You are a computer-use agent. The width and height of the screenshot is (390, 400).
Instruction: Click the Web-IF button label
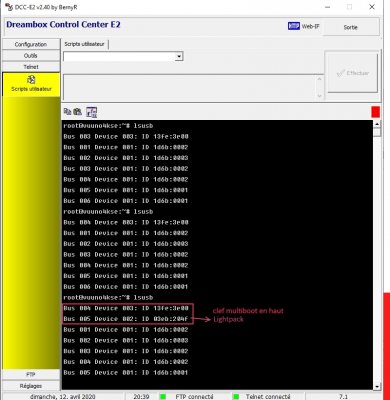click(x=311, y=26)
